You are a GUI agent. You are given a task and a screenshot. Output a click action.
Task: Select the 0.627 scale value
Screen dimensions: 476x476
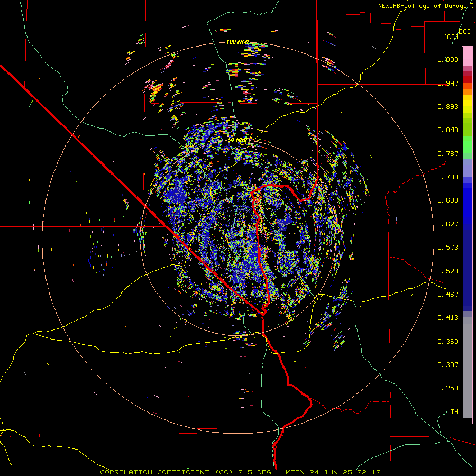coord(448,224)
